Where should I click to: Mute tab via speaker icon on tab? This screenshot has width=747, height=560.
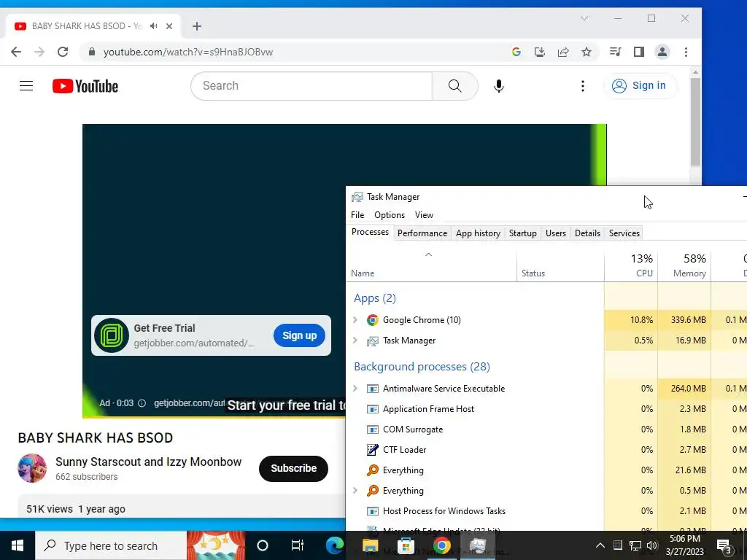pos(153,26)
